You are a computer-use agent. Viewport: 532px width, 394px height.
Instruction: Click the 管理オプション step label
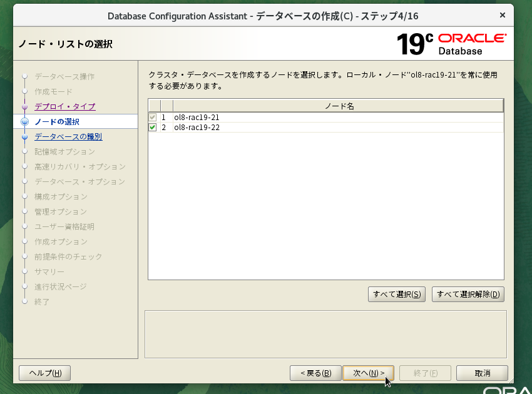[61, 211]
